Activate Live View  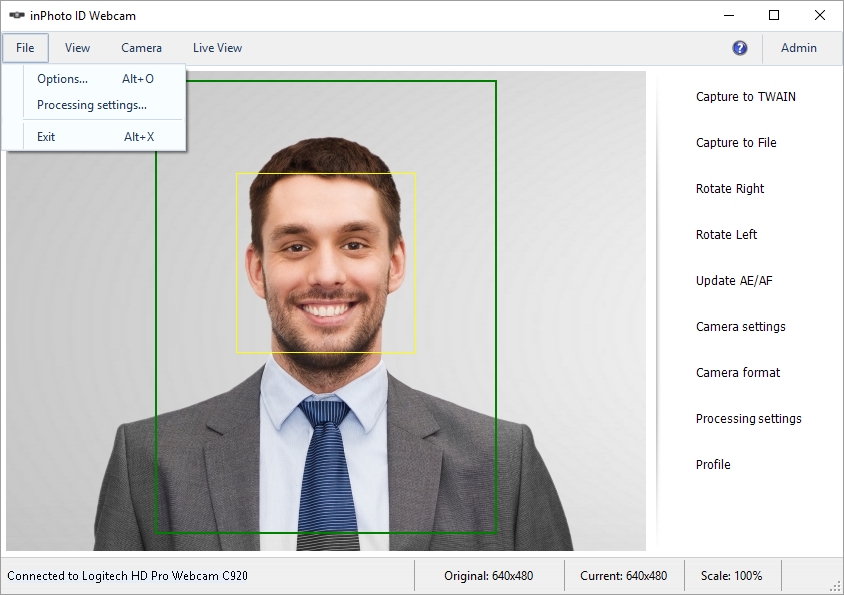217,48
